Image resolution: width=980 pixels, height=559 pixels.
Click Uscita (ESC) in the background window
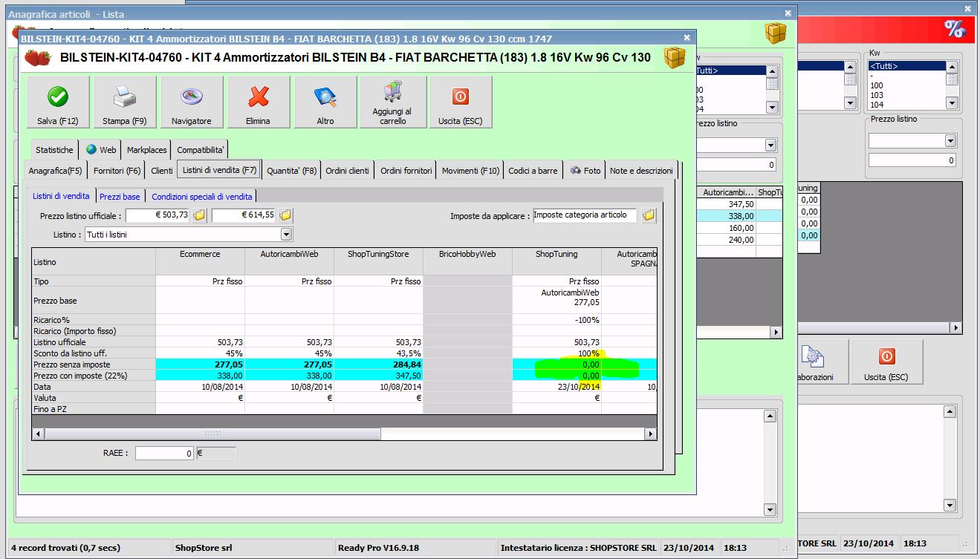pyautogui.click(x=886, y=362)
